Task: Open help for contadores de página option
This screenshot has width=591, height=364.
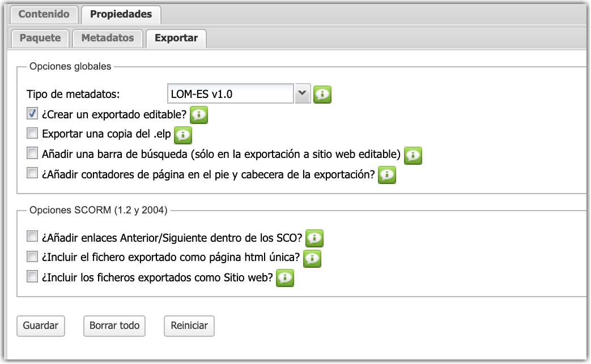Action: (x=387, y=175)
